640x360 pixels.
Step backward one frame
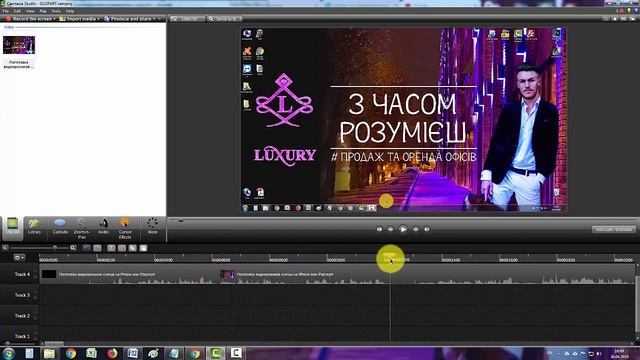coord(391,229)
